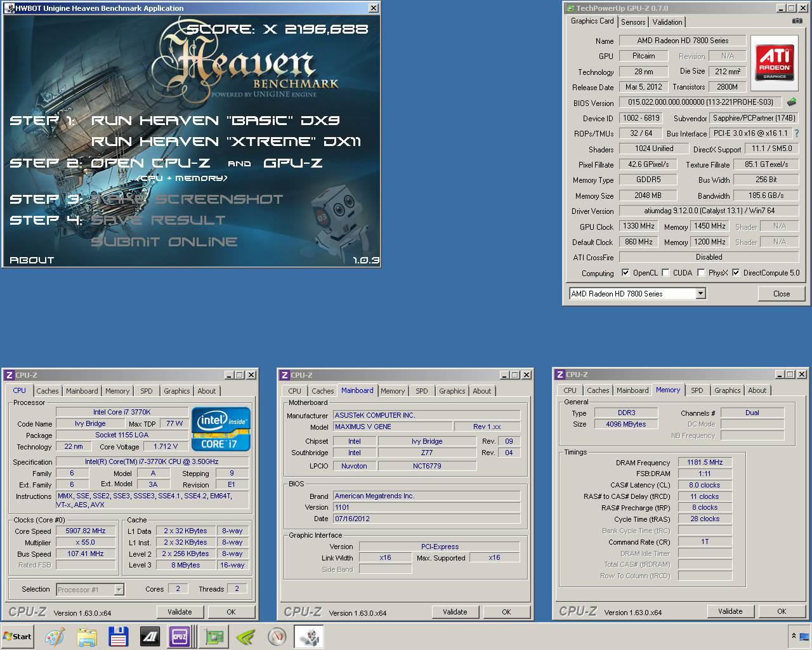The height and width of the screenshot is (650, 812).
Task: Switch to GPU-Z green card taskbar icon
Action: pyautogui.click(x=214, y=636)
